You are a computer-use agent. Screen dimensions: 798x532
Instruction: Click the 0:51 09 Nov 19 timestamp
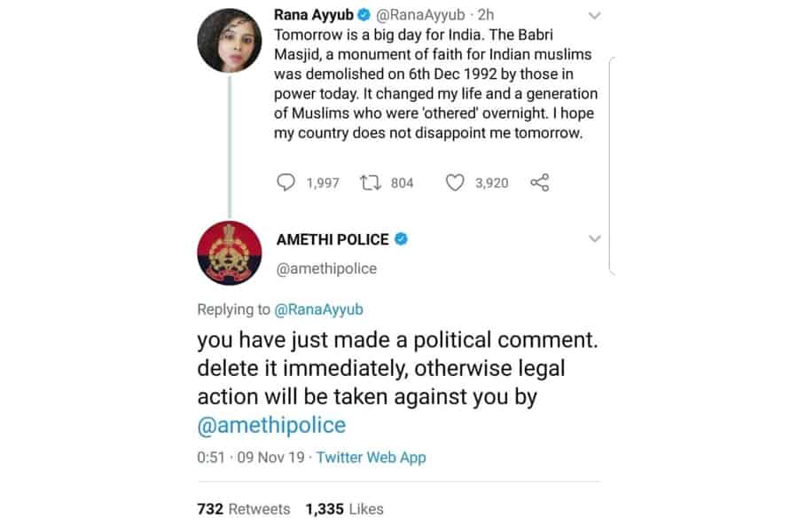pyautogui.click(x=251, y=458)
